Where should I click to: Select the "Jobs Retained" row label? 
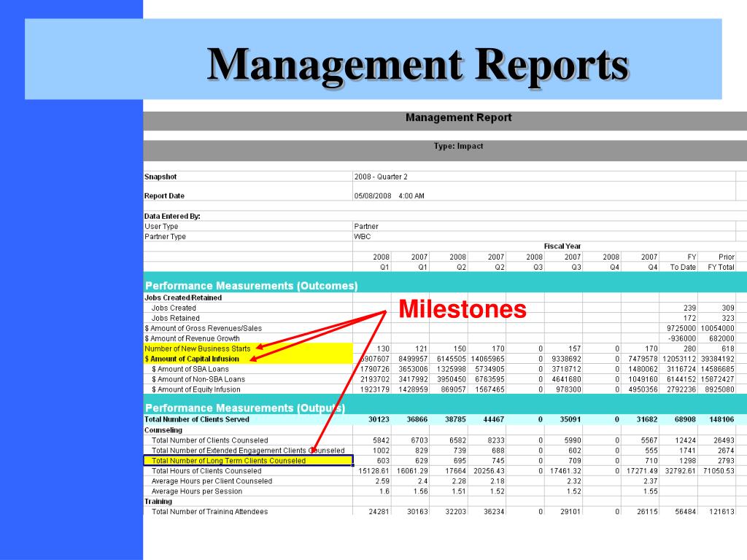[175, 318]
